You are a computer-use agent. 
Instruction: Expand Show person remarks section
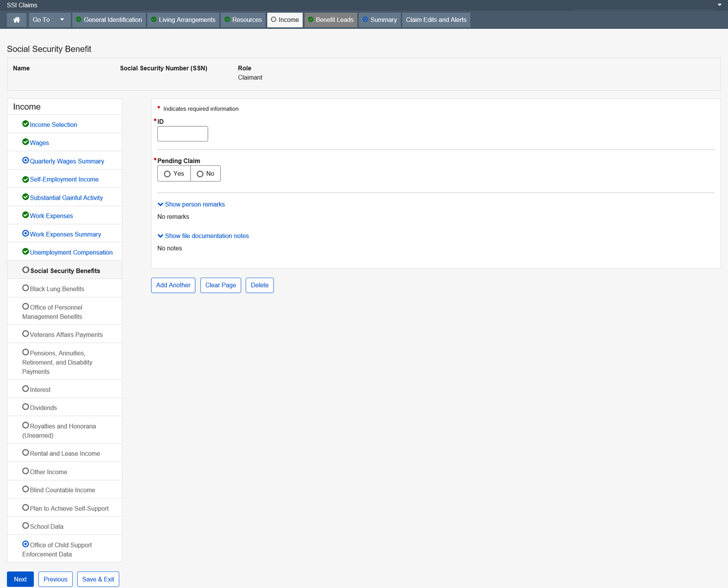pyautogui.click(x=191, y=204)
